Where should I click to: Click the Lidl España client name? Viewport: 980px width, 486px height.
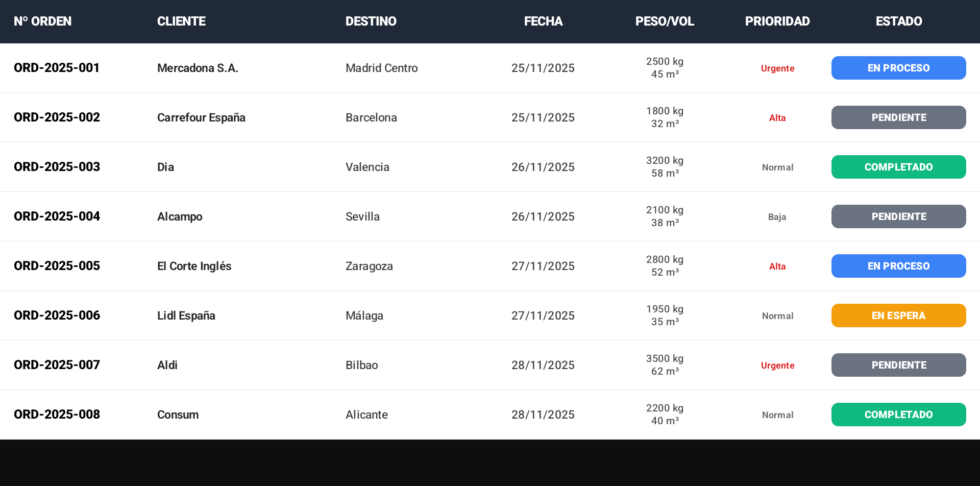pyautogui.click(x=186, y=315)
